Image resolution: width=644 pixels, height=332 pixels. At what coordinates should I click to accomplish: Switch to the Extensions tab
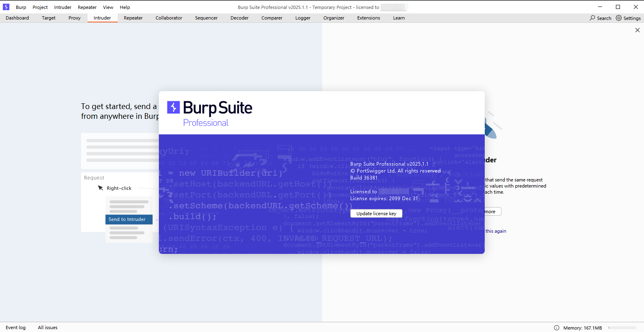pyautogui.click(x=369, y=18)
